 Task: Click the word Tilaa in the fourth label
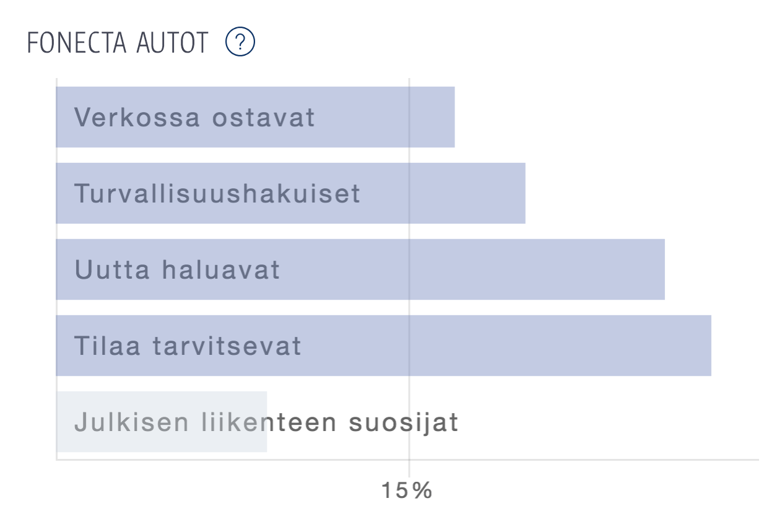click(108, 346)
